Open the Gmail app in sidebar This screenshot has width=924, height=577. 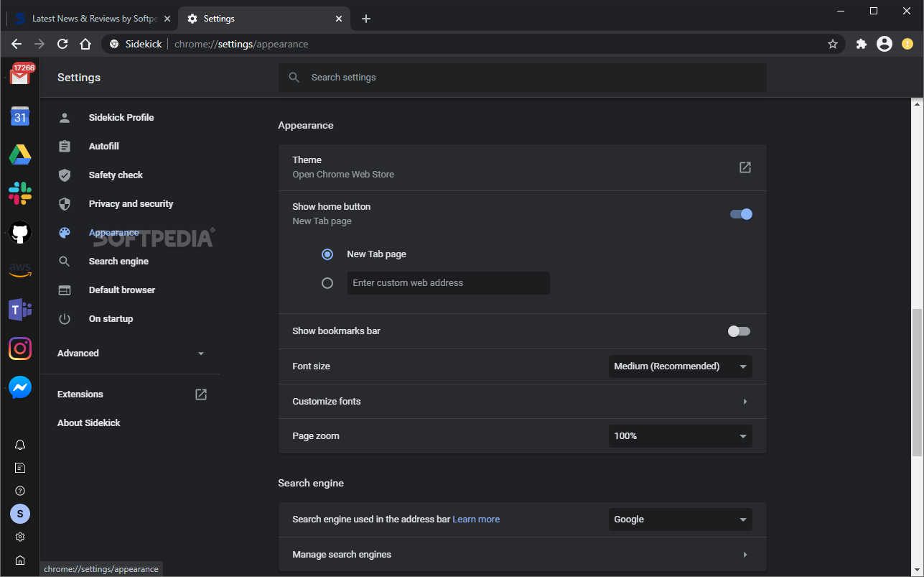20,75
